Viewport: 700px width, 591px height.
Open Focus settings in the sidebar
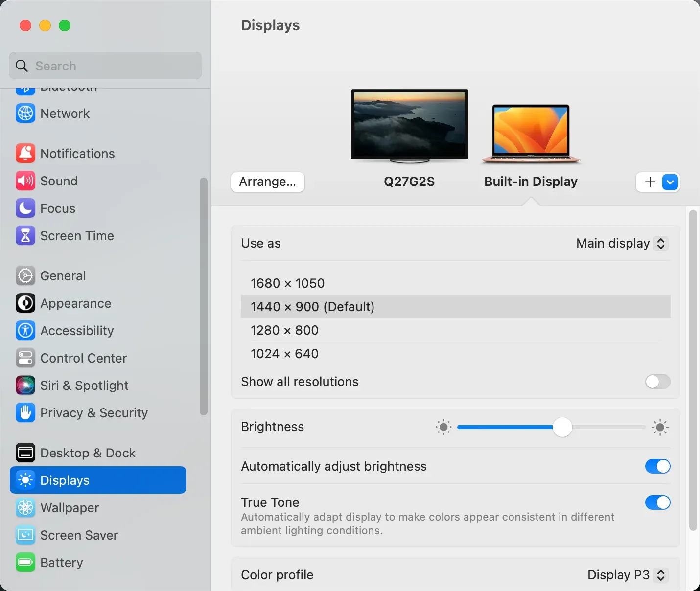coord(98,208)
